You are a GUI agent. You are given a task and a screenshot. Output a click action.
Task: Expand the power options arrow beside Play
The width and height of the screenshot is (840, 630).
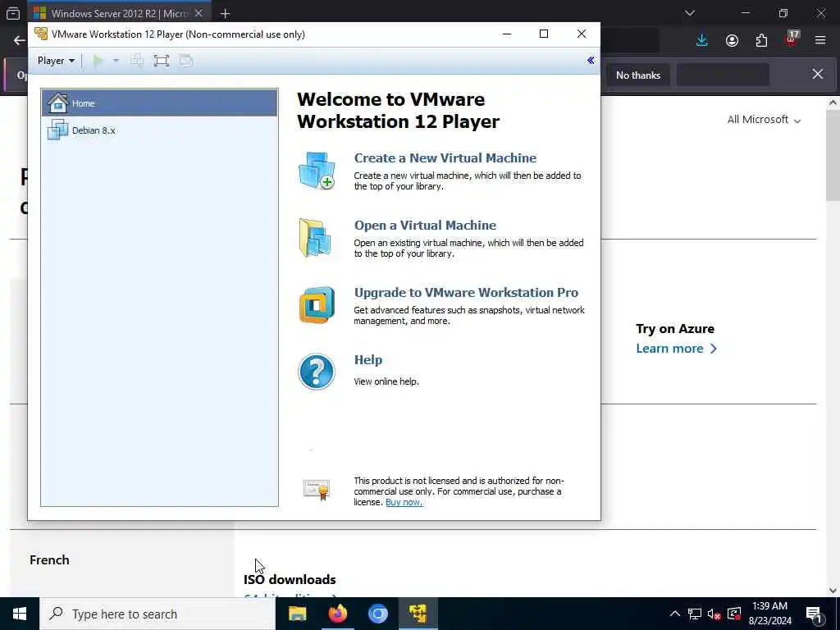116,61
